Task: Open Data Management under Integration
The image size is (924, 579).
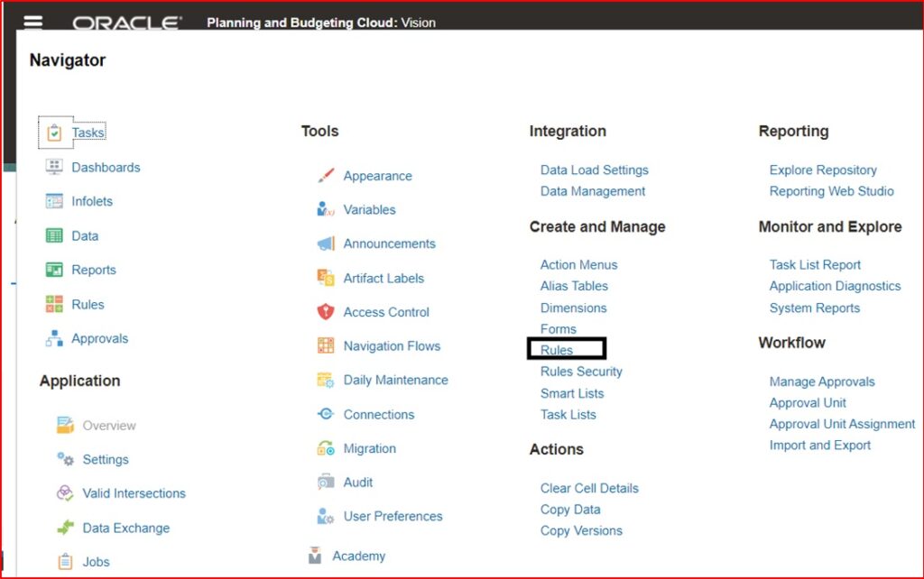Action: 593,191
